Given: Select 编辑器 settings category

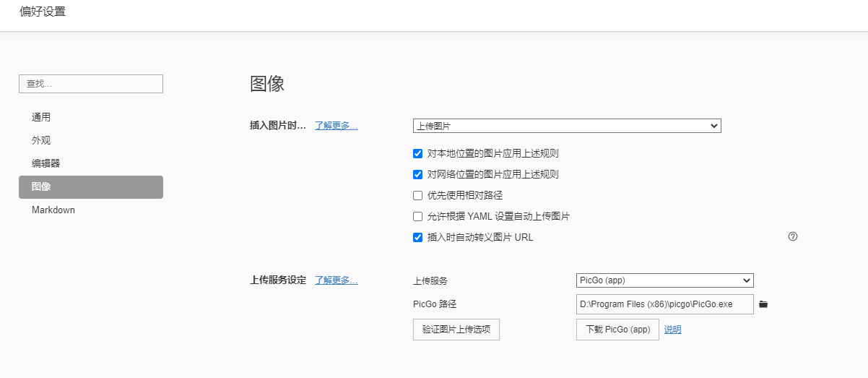Looking at the screenshot, I should pyautogui.click(x=91, y=163).
